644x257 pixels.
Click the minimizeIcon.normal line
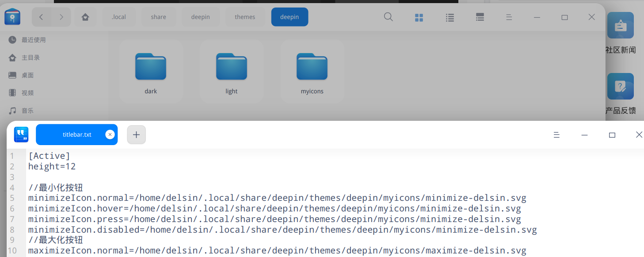tap(277, 198)
